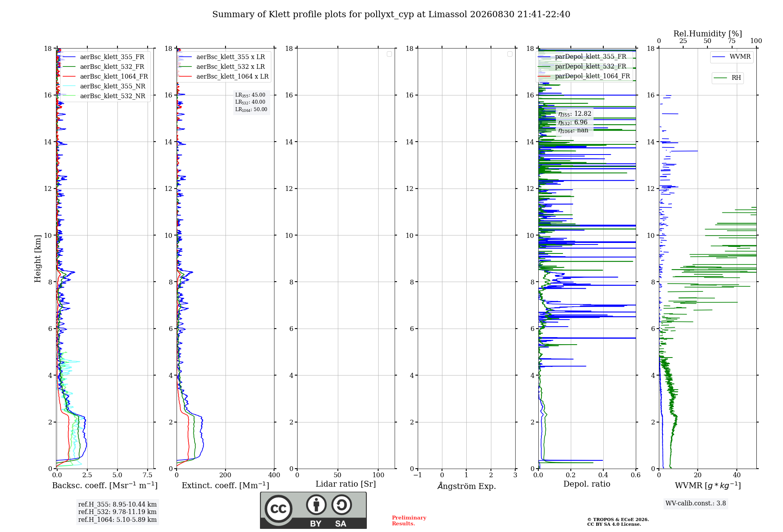Click the WVMR [g*kg⁻¹] axis label

708,485
